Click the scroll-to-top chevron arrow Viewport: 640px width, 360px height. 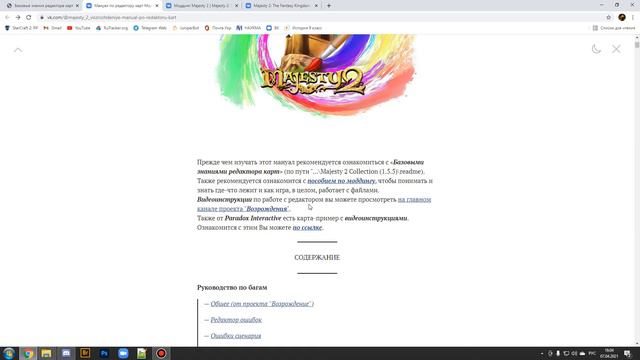click(x=18, y=50)
